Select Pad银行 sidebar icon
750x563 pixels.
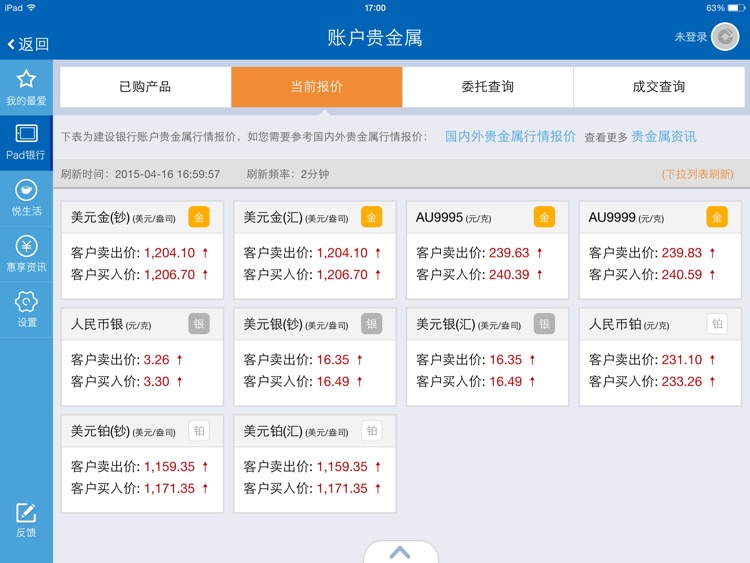click(26, 133)
